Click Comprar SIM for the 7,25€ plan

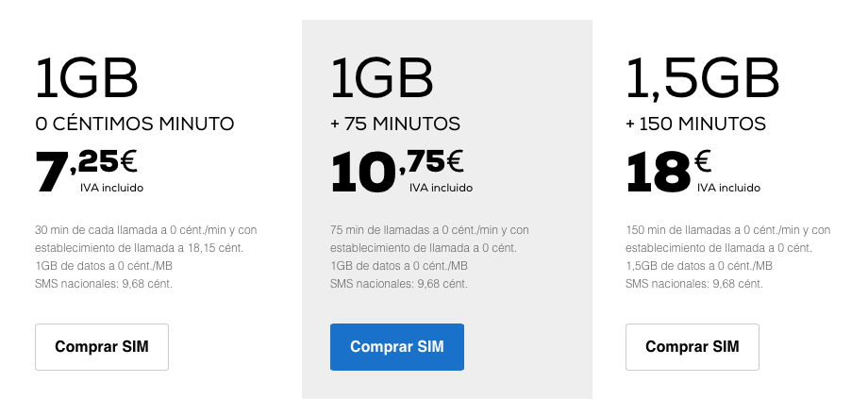tap(102, 347)
